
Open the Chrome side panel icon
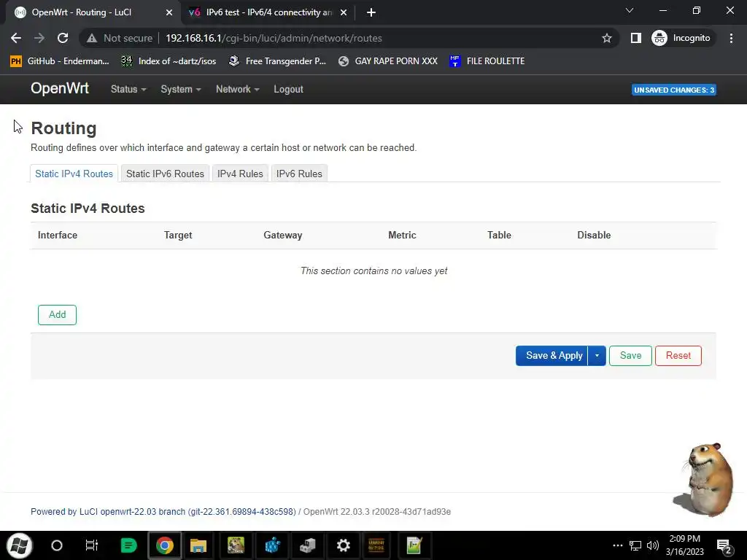point(636,38)
